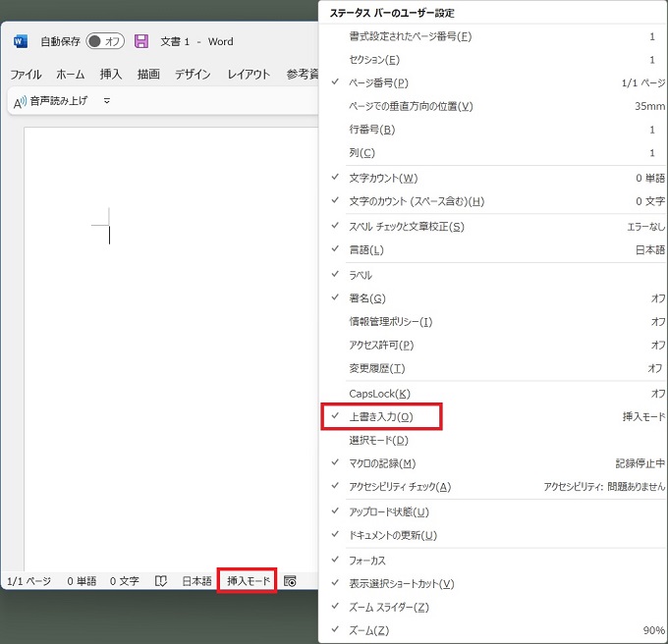Screen dimensions: 668x644
Task: Enable the 列(C) option
Action: coord(493,153)
